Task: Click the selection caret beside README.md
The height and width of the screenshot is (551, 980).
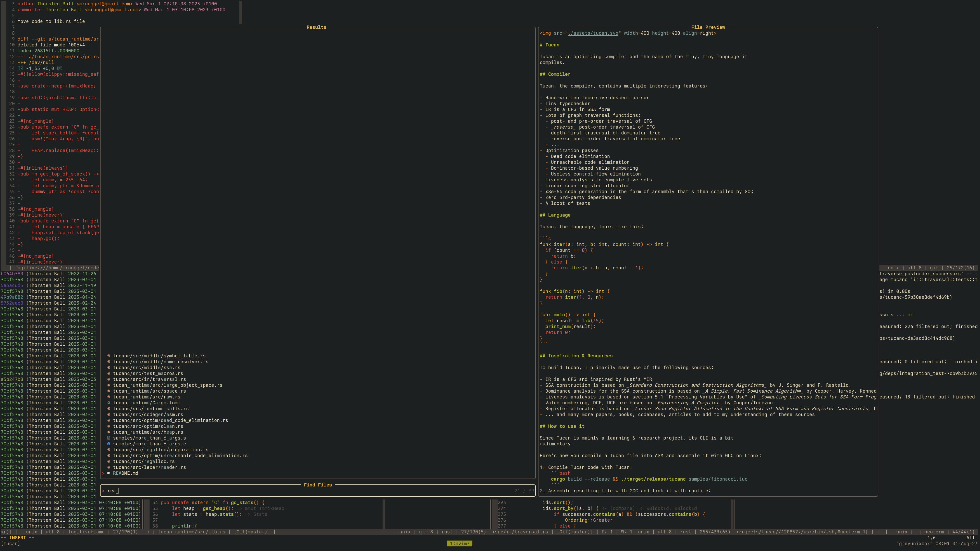Action: tap(103, 473)
